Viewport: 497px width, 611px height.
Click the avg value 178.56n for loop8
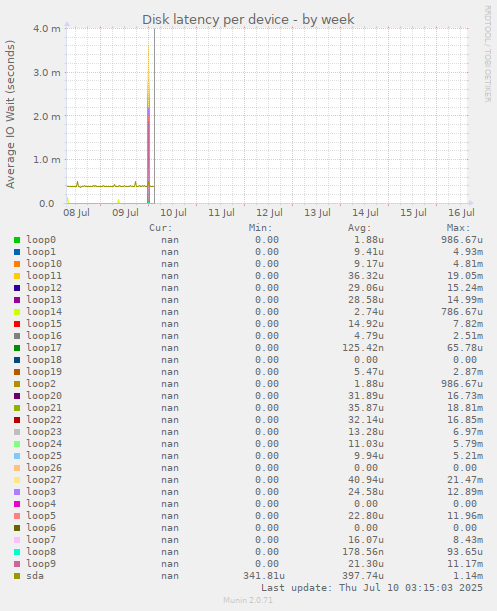click(363, 552)
